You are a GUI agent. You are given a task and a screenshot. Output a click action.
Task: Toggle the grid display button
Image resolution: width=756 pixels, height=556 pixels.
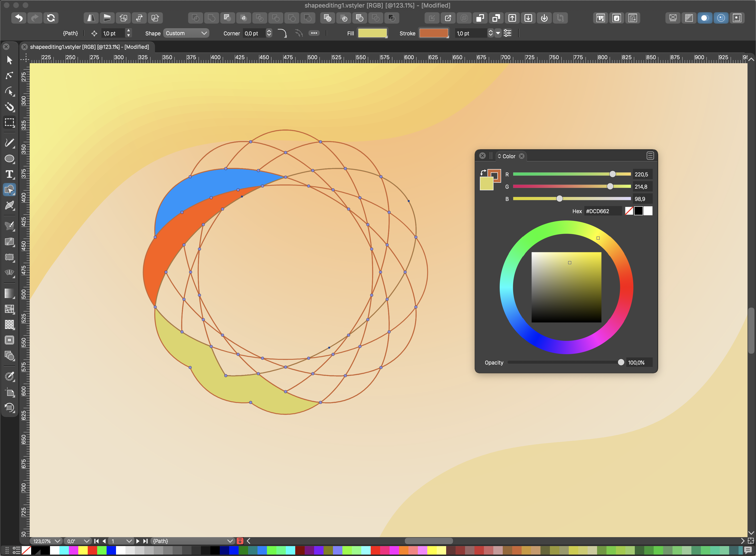(x=689, y=18)
